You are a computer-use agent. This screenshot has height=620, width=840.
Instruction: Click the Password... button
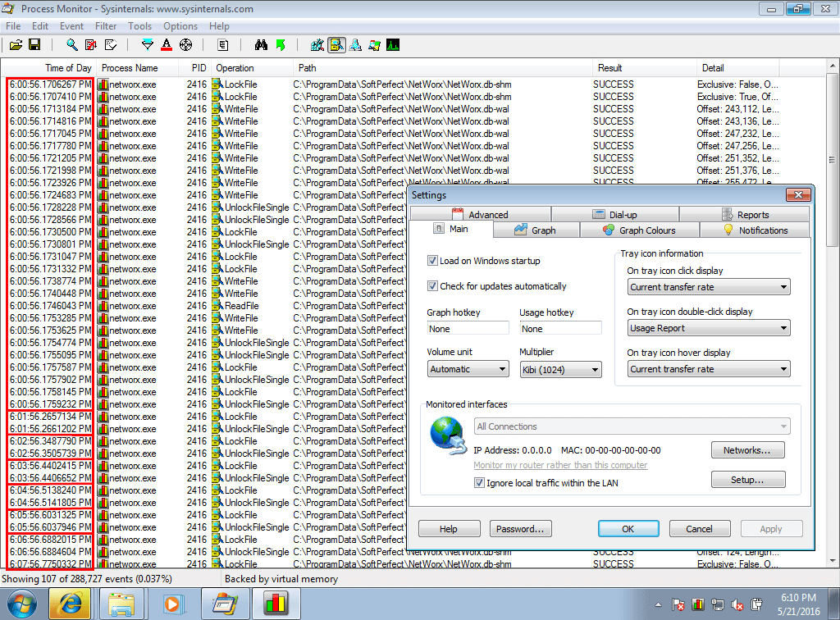pyautogui.click(x=520, y=529)
